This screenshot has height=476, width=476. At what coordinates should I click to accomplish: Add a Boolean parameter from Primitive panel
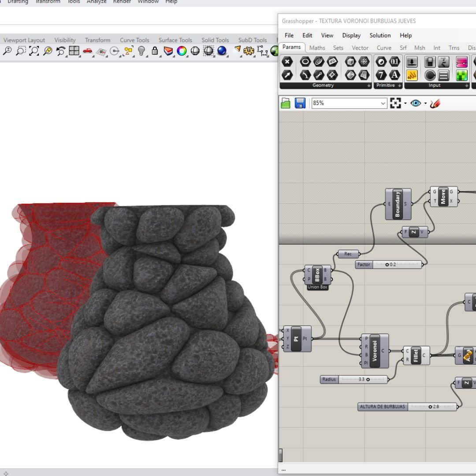(381, 62)
